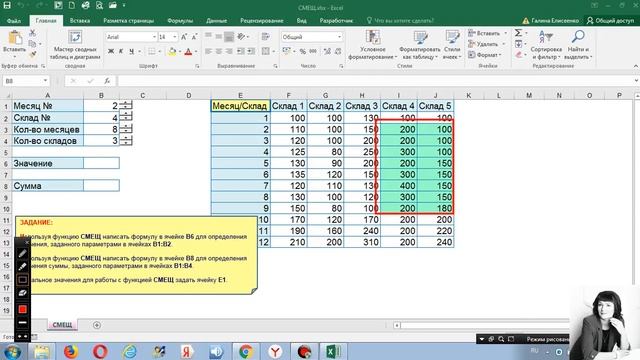Click the Cut scissors icon
Viewport: 640px width, 360px height.
33,33
